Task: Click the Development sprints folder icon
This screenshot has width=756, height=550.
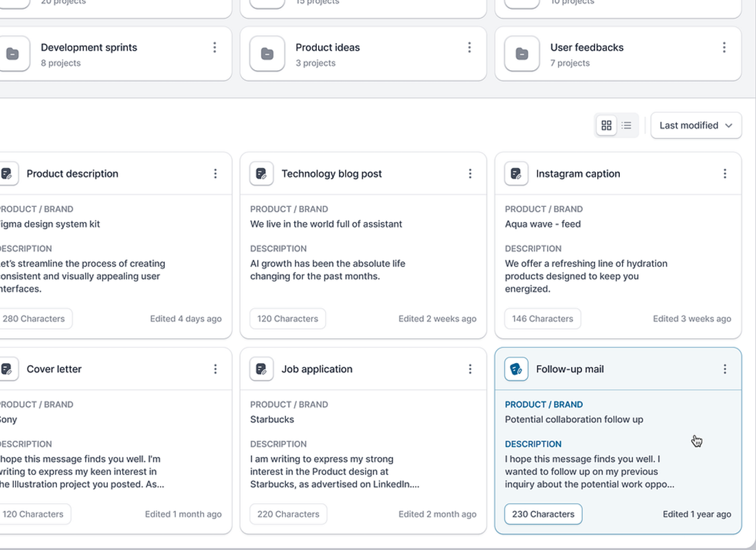Action: point(15,54)
